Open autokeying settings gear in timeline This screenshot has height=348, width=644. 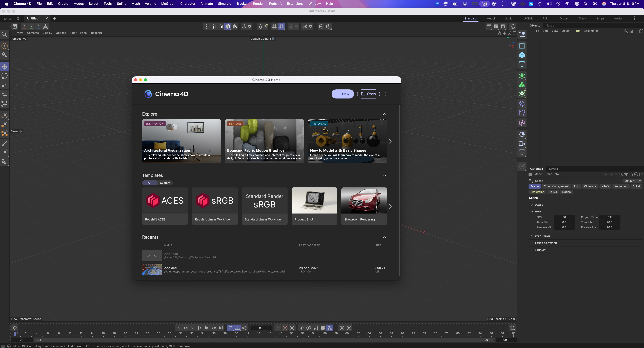point(292,328)
